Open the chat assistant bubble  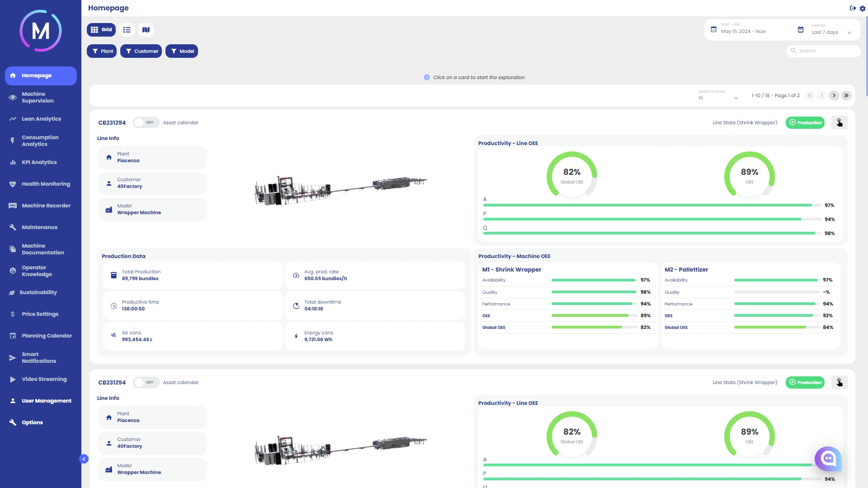[x=828, y=459]
